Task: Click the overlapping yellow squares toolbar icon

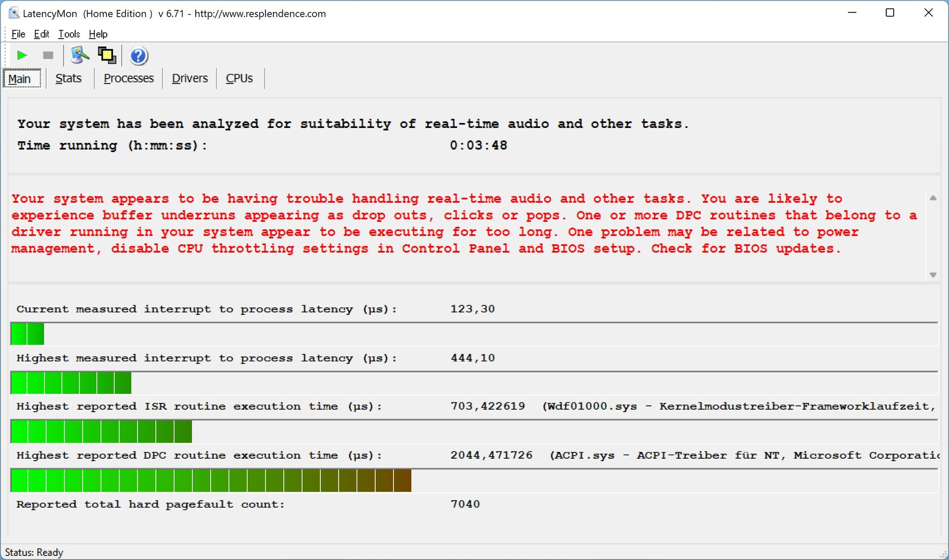Action: coord(107,55)
